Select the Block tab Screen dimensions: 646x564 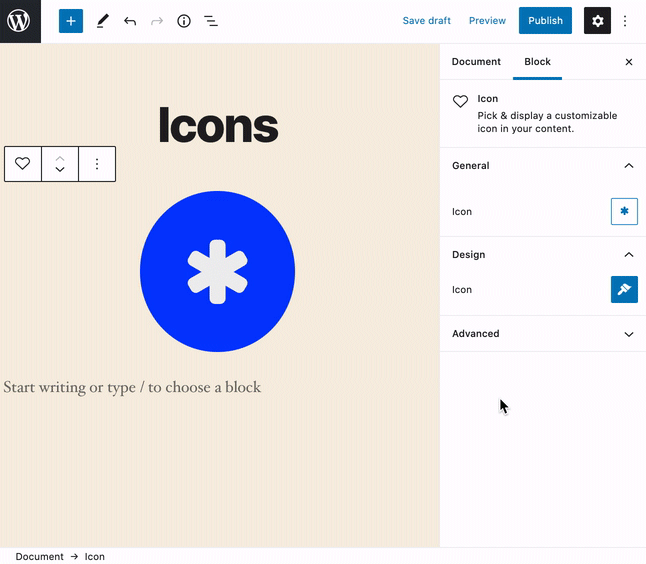click(x=537, y=61)
